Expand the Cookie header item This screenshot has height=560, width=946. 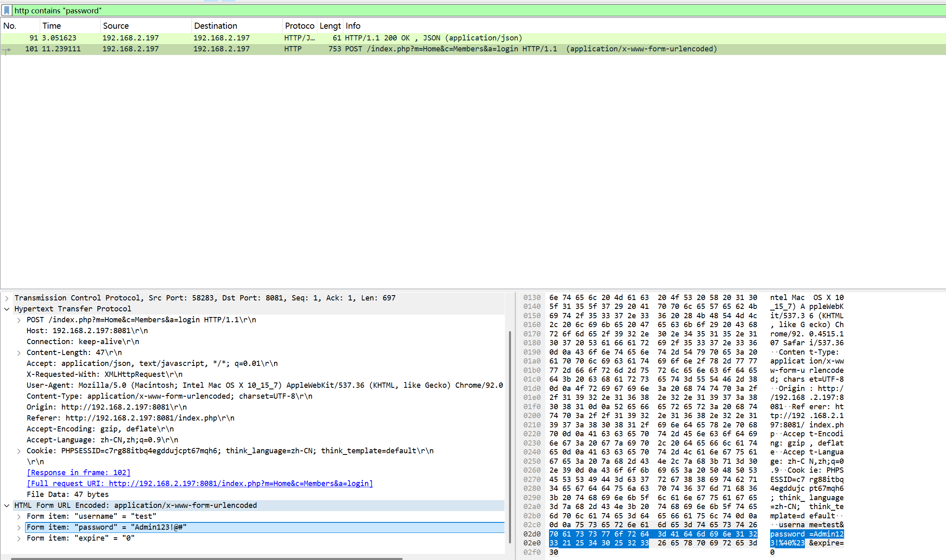coord(19,451)
